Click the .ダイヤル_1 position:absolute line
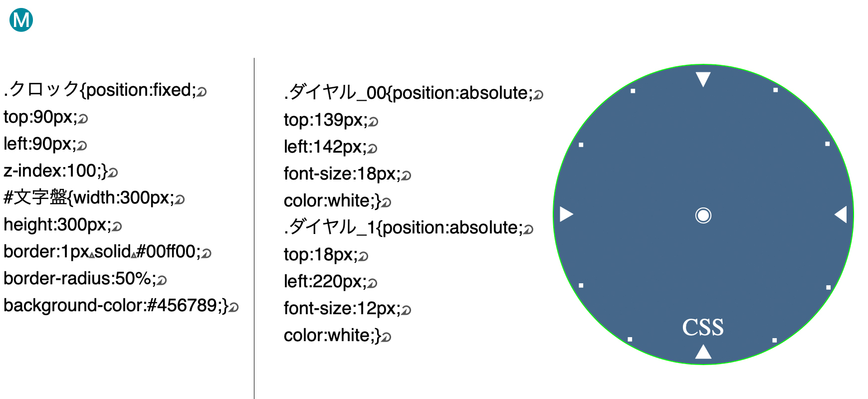This screenshot has width=868, height=399. 409,227
